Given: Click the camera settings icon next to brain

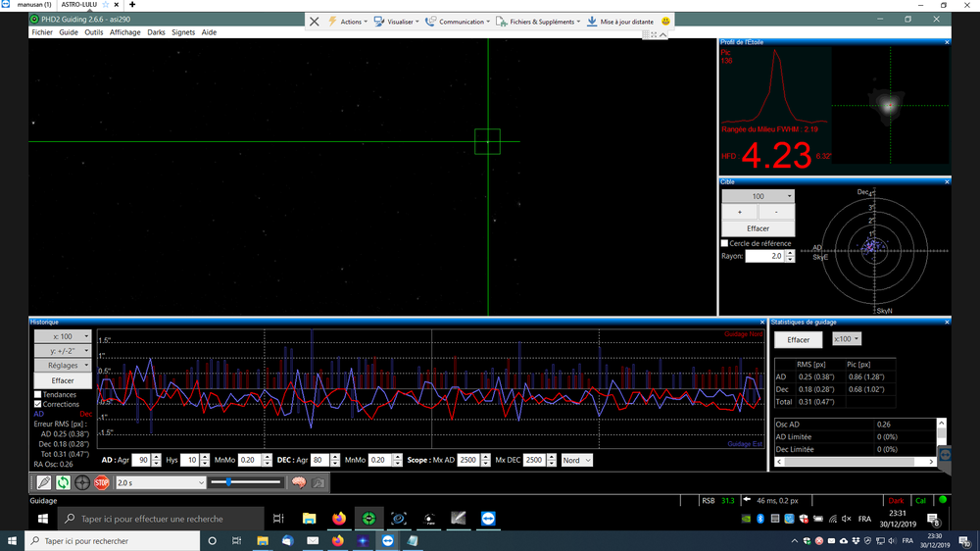Looking at the screenshot, I should click(318, 482).
